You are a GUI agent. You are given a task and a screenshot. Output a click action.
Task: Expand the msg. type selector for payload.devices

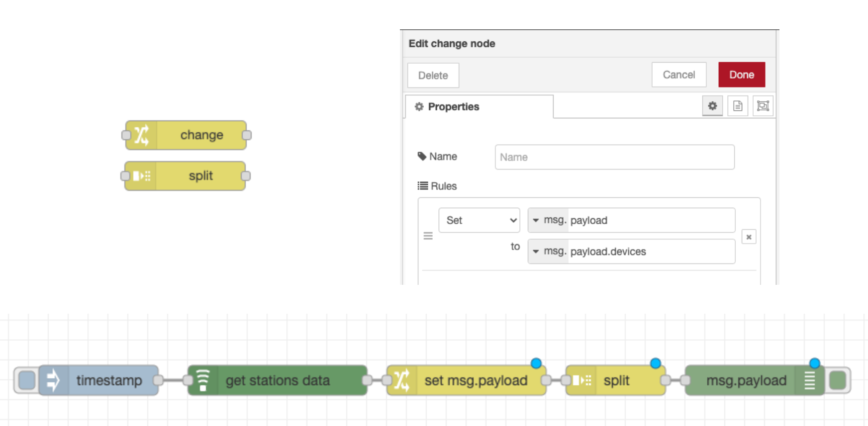[547, 252]
